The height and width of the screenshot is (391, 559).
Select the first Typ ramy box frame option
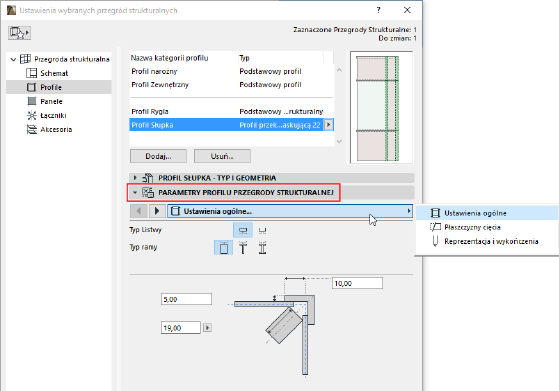(224, 248)
